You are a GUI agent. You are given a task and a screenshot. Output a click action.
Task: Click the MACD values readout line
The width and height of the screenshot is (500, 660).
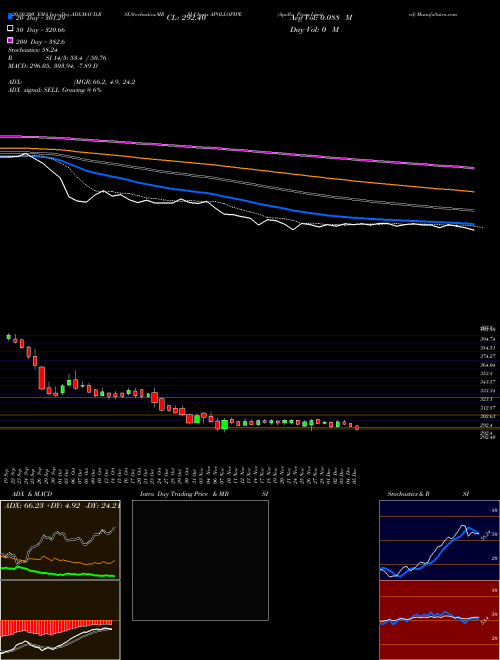pyautogui.click(x=53, y=66)
